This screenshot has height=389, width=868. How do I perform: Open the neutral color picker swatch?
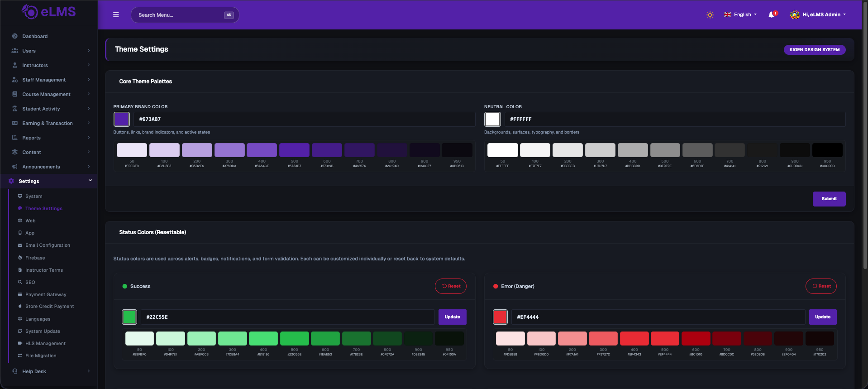[x=492, y=119]
